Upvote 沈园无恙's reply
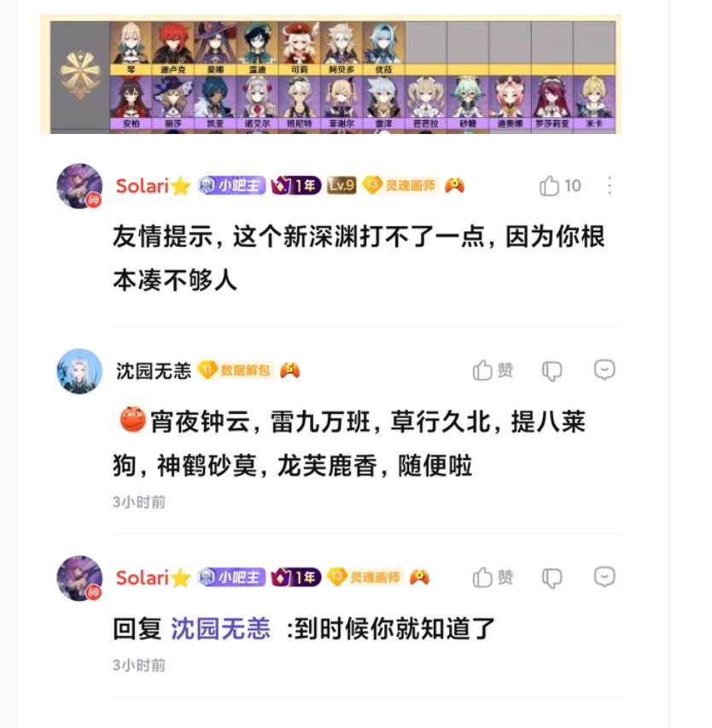Screen dimensions: 712x728 (493, 370)
